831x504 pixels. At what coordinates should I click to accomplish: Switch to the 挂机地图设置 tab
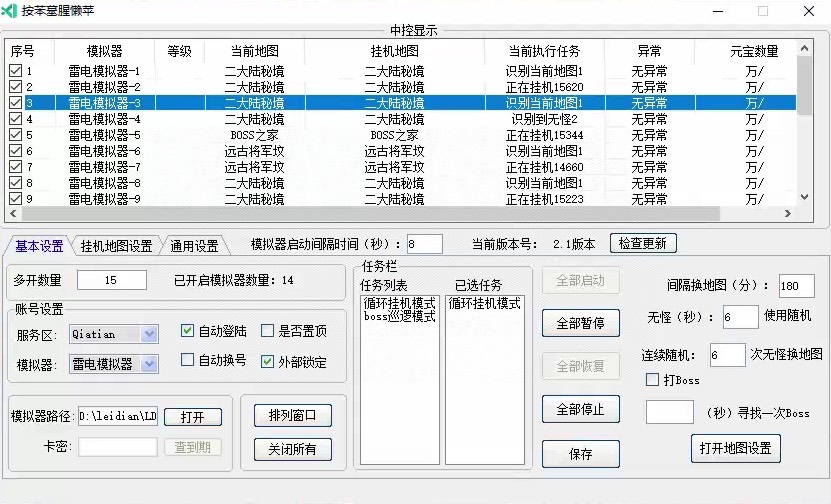coord(116,246)
